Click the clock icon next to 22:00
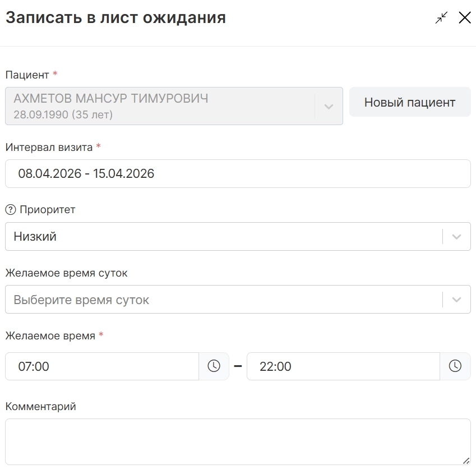 [455, 366]
